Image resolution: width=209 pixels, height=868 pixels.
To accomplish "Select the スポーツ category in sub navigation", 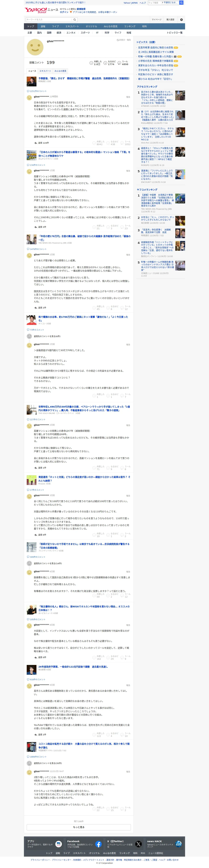I will [85, 33].
